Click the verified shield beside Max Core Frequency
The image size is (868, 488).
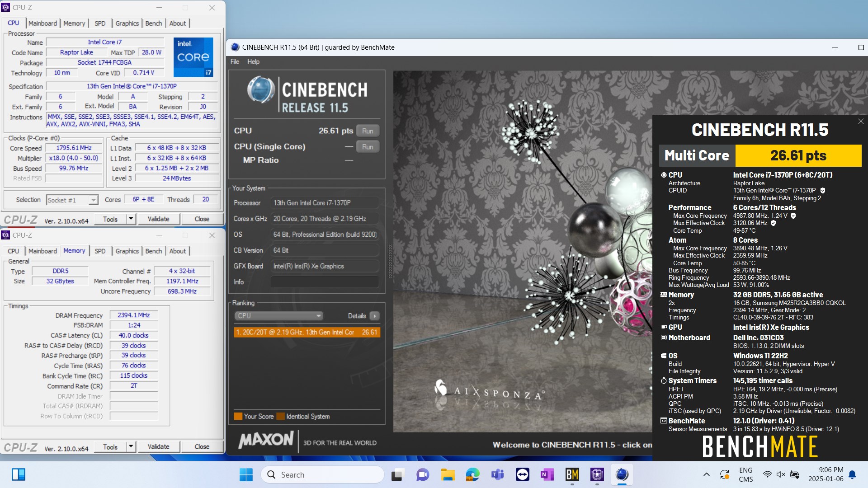(x=793, y=216)
